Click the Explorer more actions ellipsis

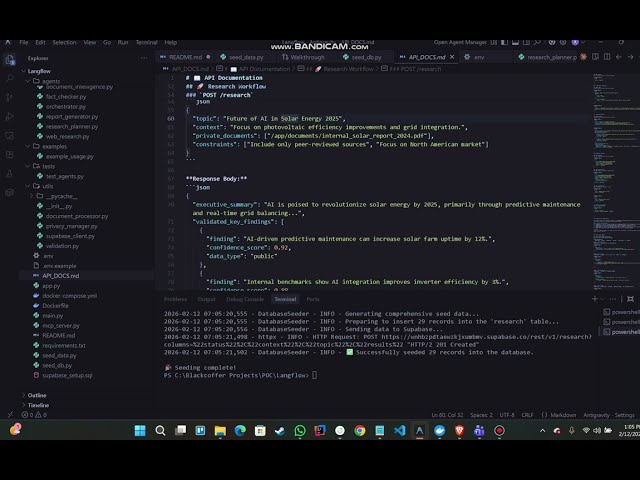144,58
